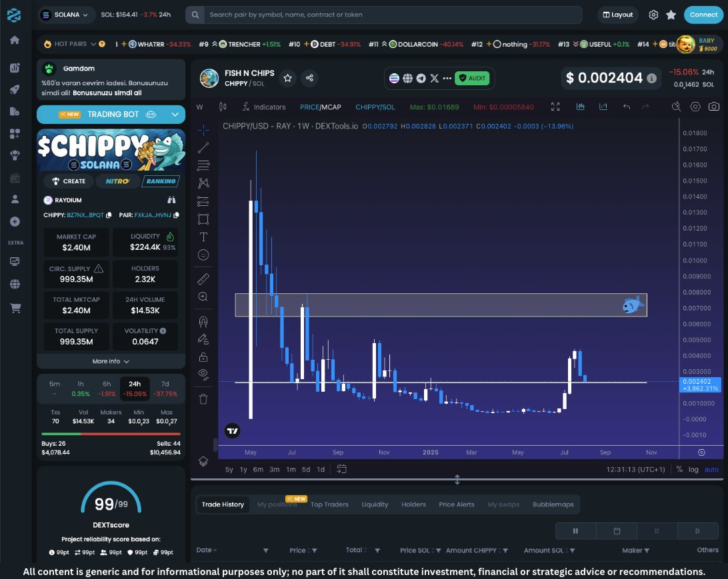Click the rocket icon in left sidebar
728x579 pixels.
click(x=15, y=89)
